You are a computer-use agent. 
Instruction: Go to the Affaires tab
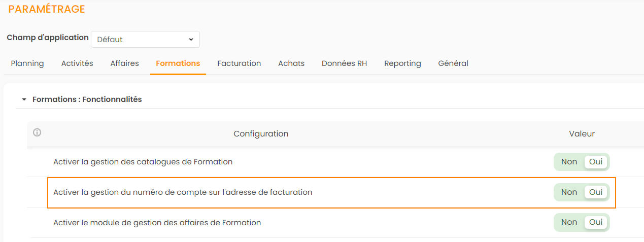[124, 63]
